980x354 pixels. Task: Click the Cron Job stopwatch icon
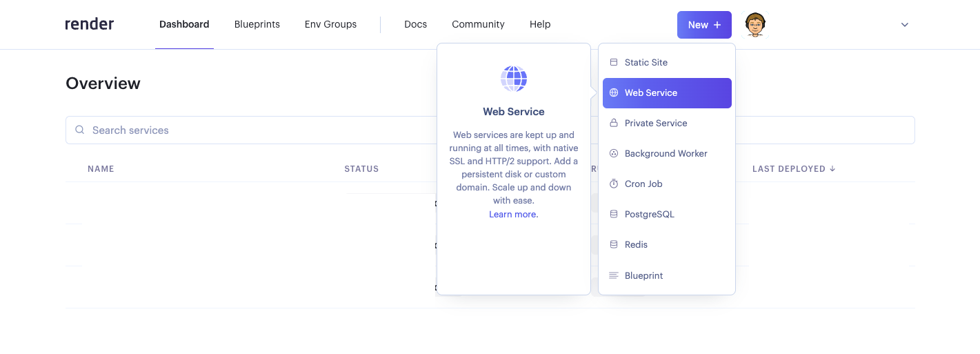click(614, 184)
